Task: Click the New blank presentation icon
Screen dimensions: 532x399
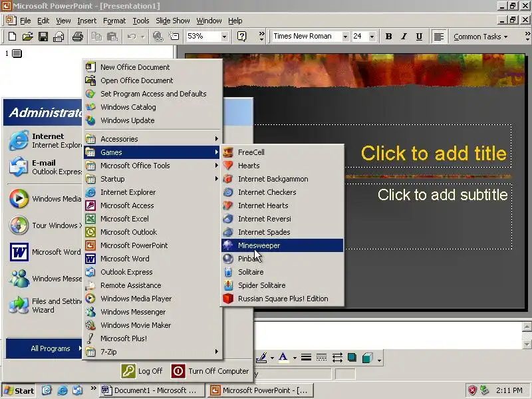Action: (12, 37)
